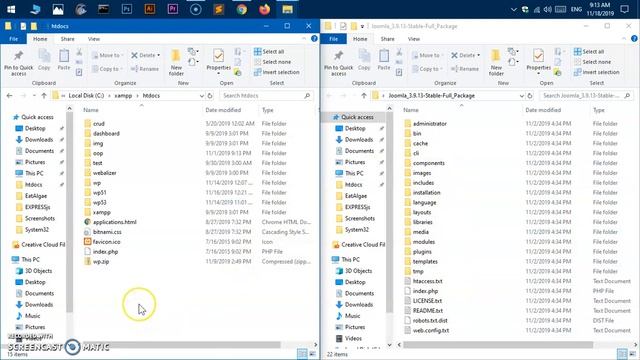Open Properties in htdocs window ribbon

coord(218,62)
